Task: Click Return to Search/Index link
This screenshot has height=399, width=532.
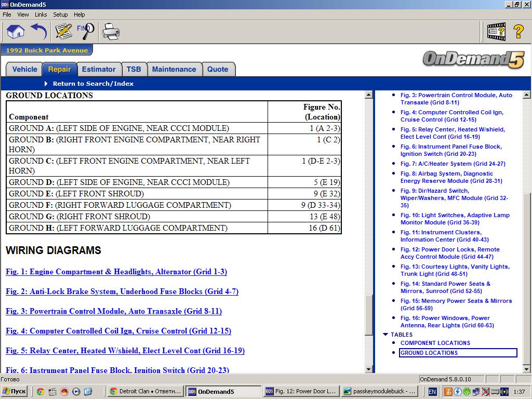Action: click(93, 84)
